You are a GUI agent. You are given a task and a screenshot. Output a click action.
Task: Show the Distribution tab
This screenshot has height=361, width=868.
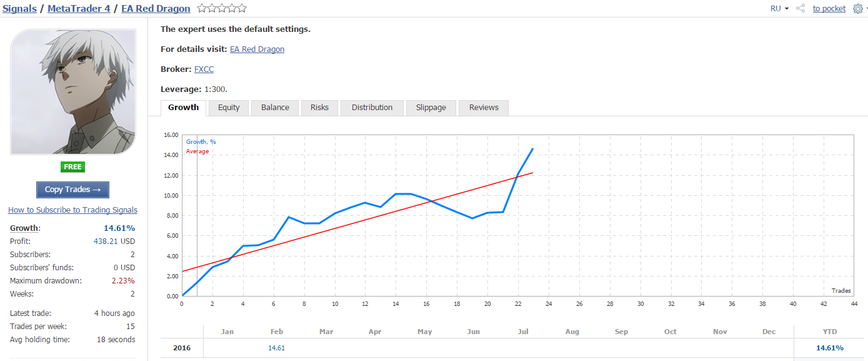(372, 108)
